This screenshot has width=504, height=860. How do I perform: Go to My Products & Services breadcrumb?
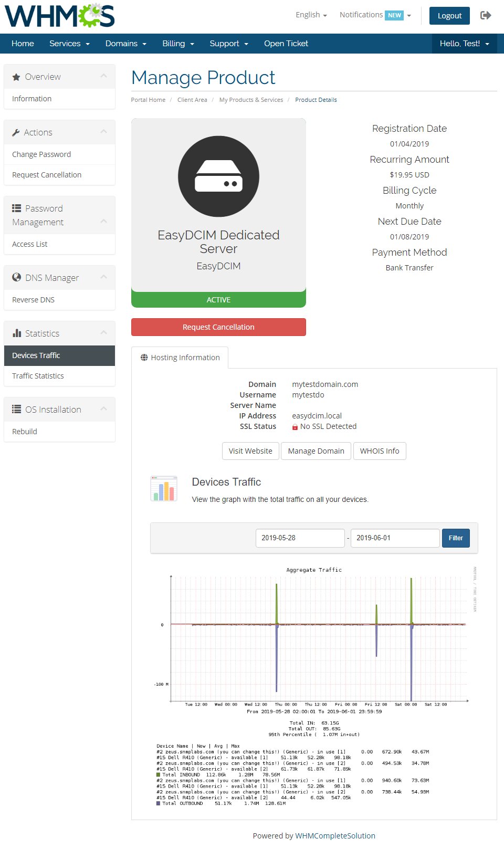[251, 100]
